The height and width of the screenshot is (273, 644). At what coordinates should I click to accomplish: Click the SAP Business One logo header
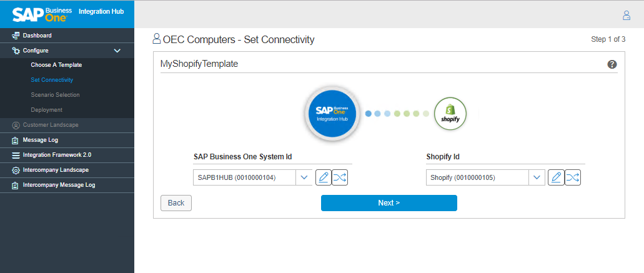[x=42, y=14]
